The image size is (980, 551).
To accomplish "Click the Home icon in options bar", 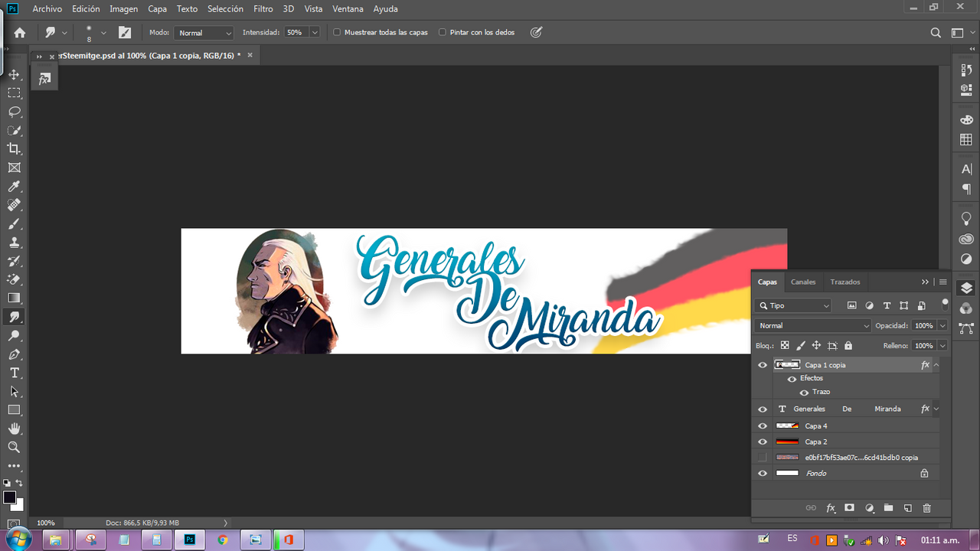I will (x=20, y=33).
